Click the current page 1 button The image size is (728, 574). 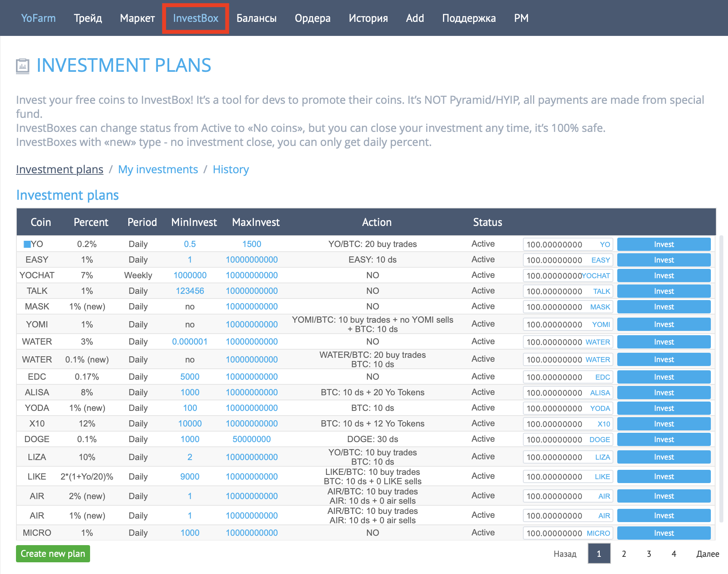[x=599, y=554]
